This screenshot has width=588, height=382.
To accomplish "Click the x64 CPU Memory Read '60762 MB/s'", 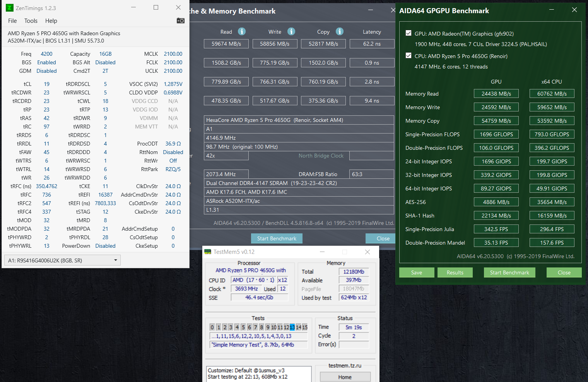I will 552,94.
